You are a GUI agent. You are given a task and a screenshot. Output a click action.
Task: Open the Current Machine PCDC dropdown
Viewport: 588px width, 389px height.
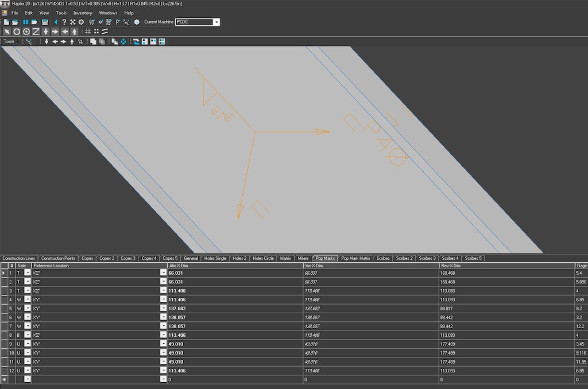click(216, 22)
